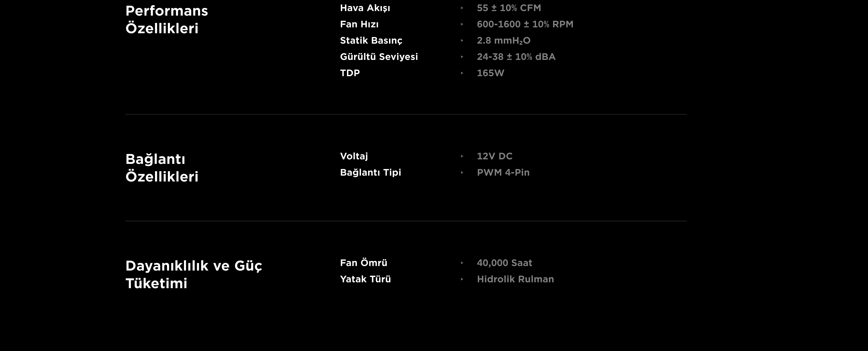868x351 pixels.
Task: Select the Bağlantı Özellikleri section heading
Action: (162, 168)
